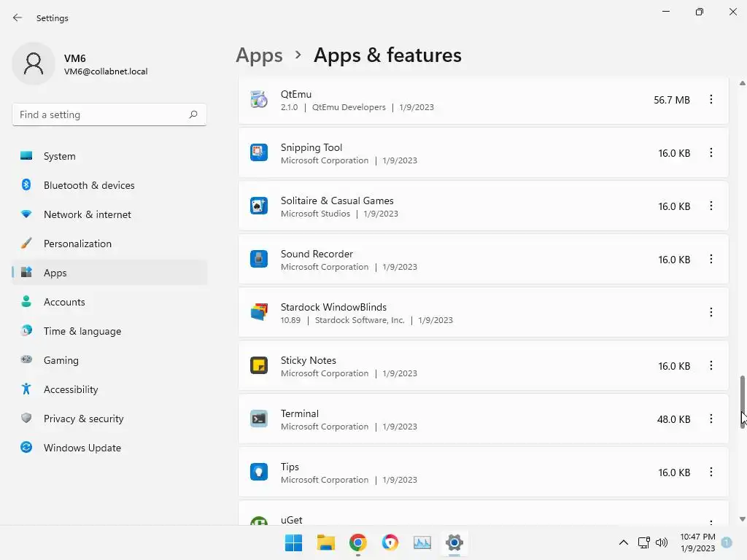
Task: Click the network tray icon
Action: point(643,542)
